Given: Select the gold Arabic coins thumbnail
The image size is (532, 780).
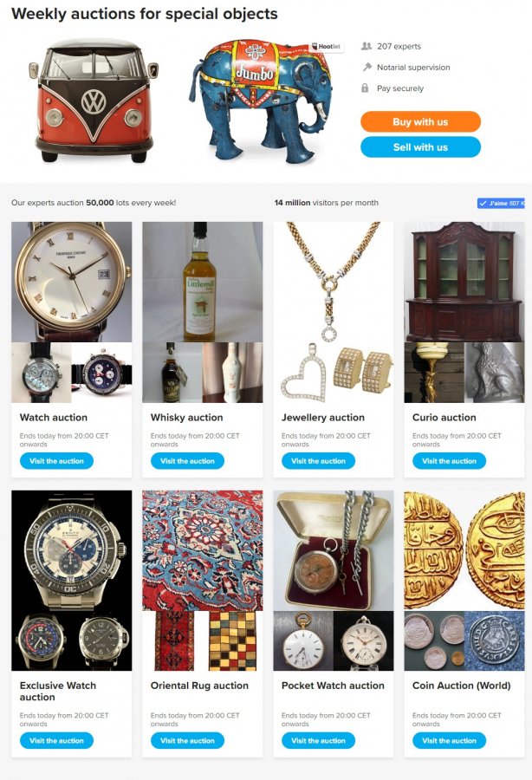Looking at the screenshot, I should tap(464, 550).
